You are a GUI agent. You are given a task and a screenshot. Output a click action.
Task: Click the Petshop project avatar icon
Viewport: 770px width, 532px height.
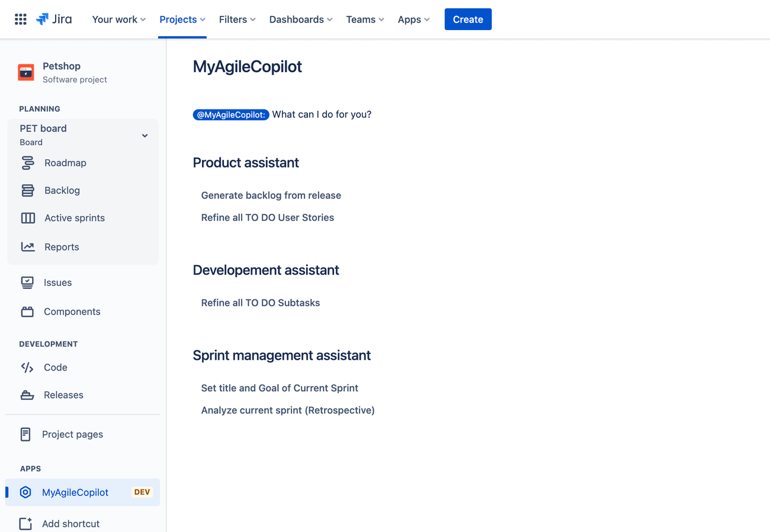26,72
